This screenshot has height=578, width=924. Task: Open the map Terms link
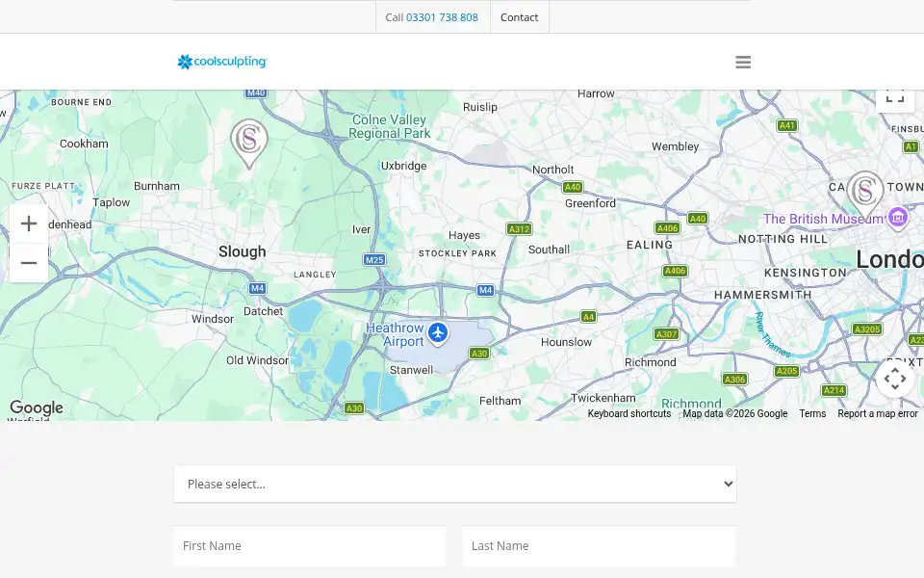pyautogui.click(x=812, y=413)
